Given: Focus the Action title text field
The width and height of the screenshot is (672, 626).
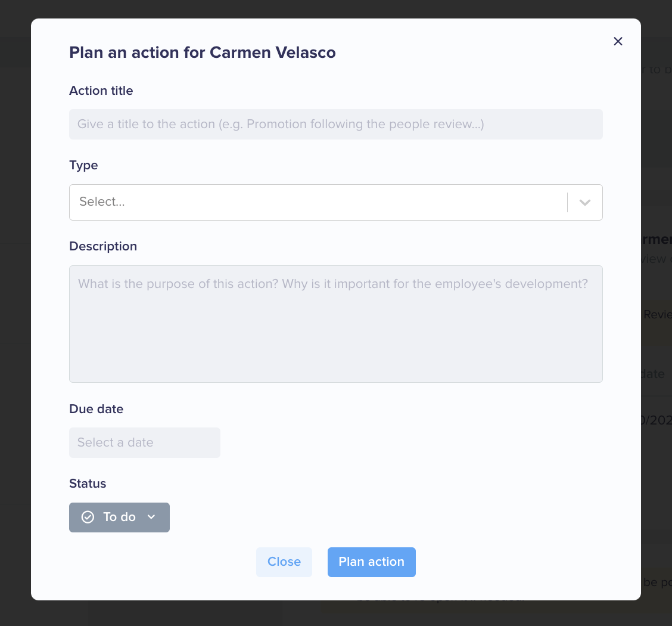Looking at the screenshot, I should pyautogui.click(x=335, y=125).
